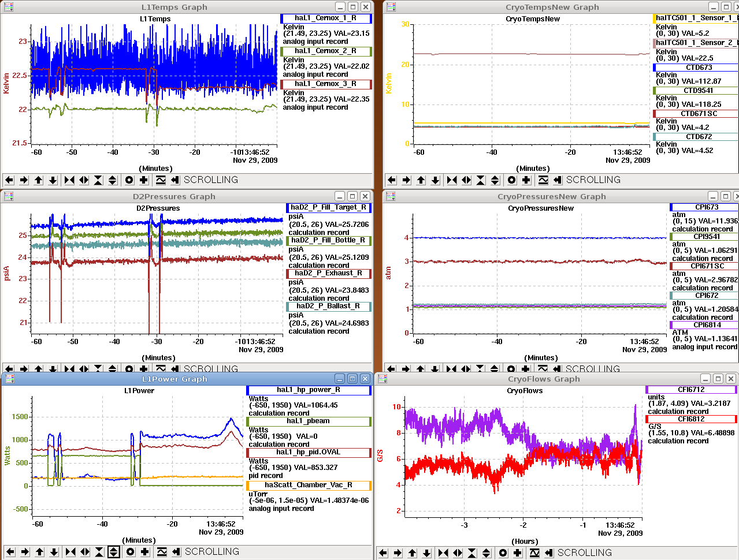Toggle scroll mode icon in L1Power Graph
739x560 pixels.
176,552
